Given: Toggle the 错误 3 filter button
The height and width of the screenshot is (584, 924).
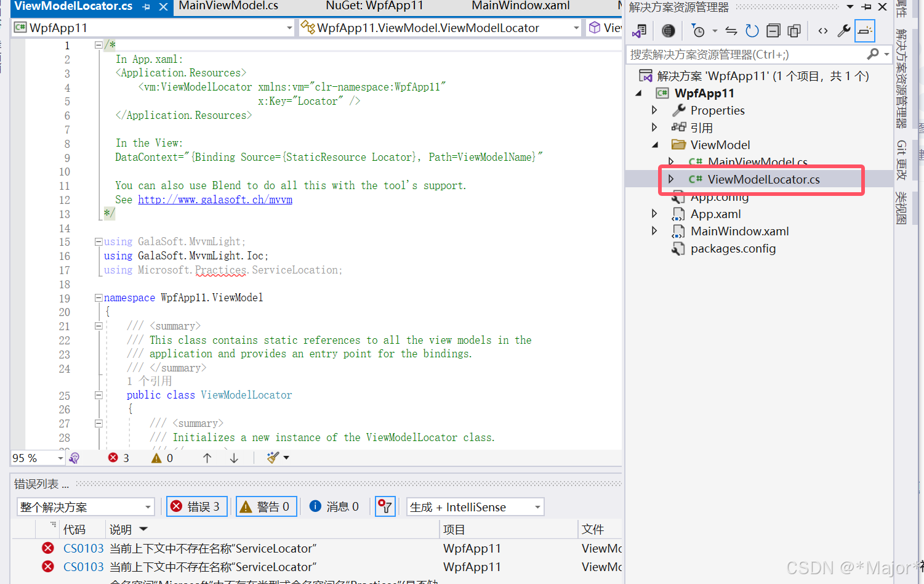Looking at the screenshot, I should (x=197, y=506).
